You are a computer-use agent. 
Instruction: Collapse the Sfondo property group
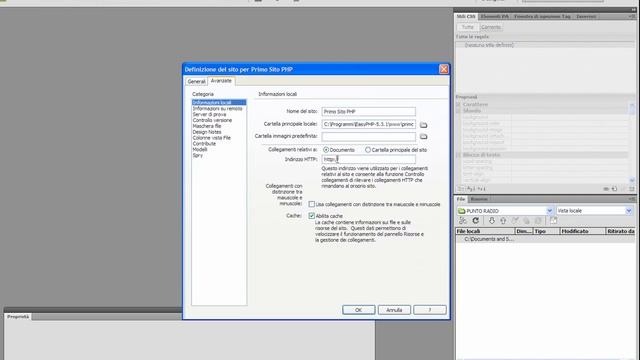(458, 111)
